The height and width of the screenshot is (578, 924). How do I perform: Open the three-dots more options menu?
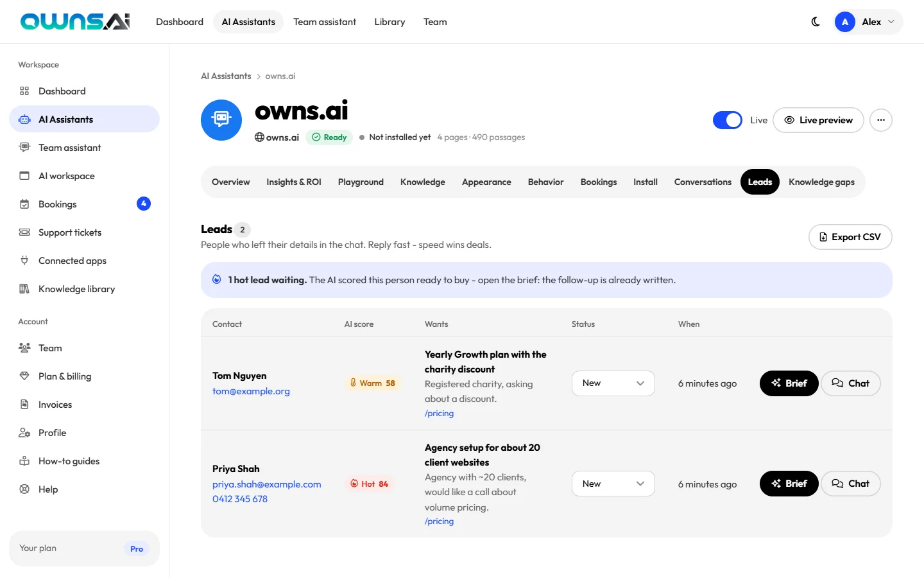click(x=881, y=120)
